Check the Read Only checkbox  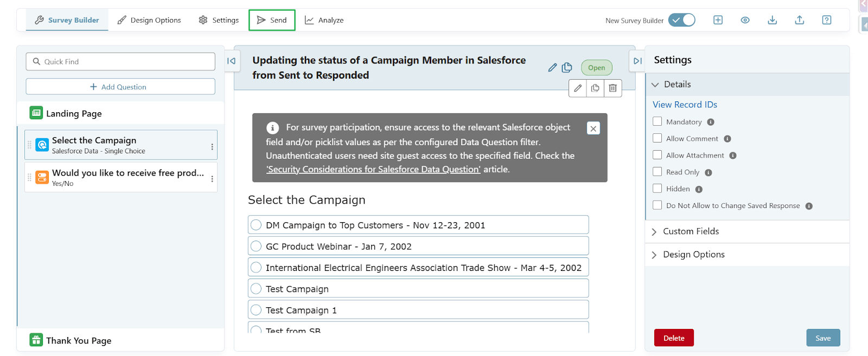[658, 172]
